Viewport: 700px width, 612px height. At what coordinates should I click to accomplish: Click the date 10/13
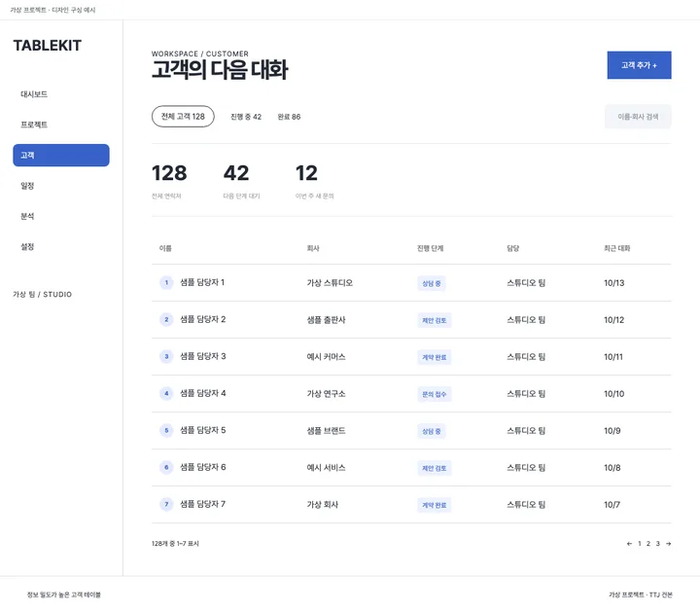click(614, 283)
